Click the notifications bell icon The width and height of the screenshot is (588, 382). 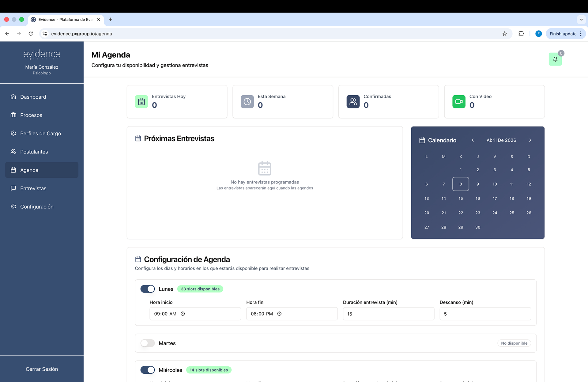555,59
